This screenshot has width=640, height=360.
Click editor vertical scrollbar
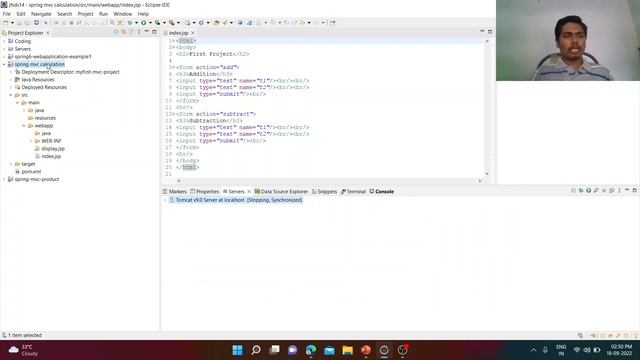tap(487, 107)
